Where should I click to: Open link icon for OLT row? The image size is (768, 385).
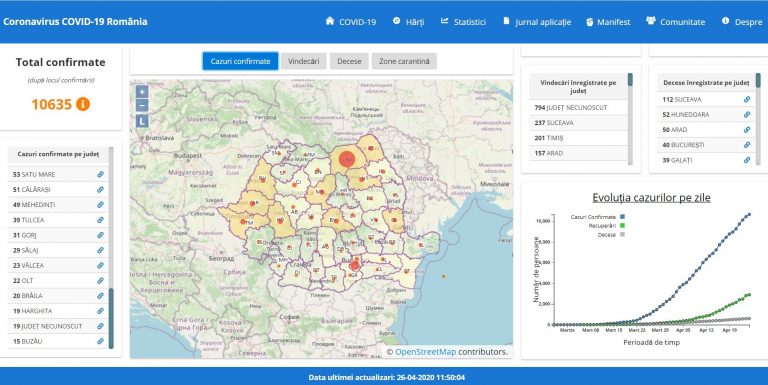click(x=100, y=281)
